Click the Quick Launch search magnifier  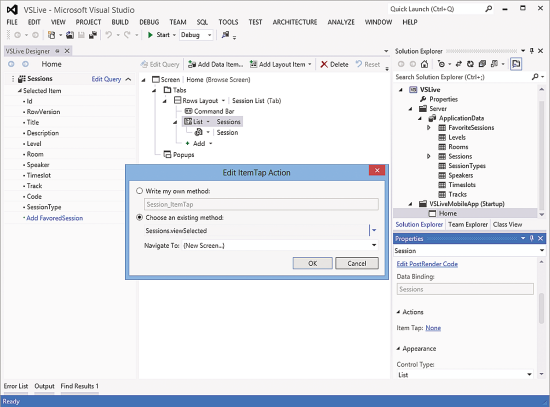tap(489, 9)
